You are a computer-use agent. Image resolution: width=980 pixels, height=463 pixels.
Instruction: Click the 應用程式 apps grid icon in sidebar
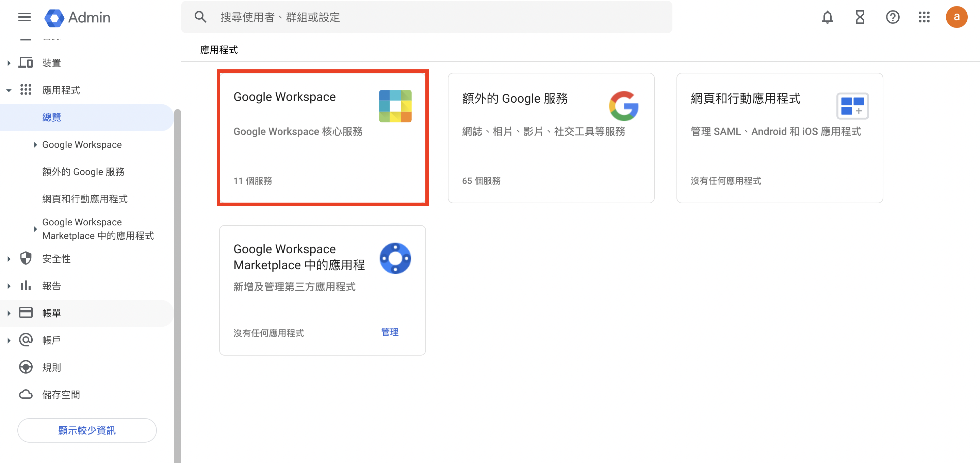(x=26, y=90)
